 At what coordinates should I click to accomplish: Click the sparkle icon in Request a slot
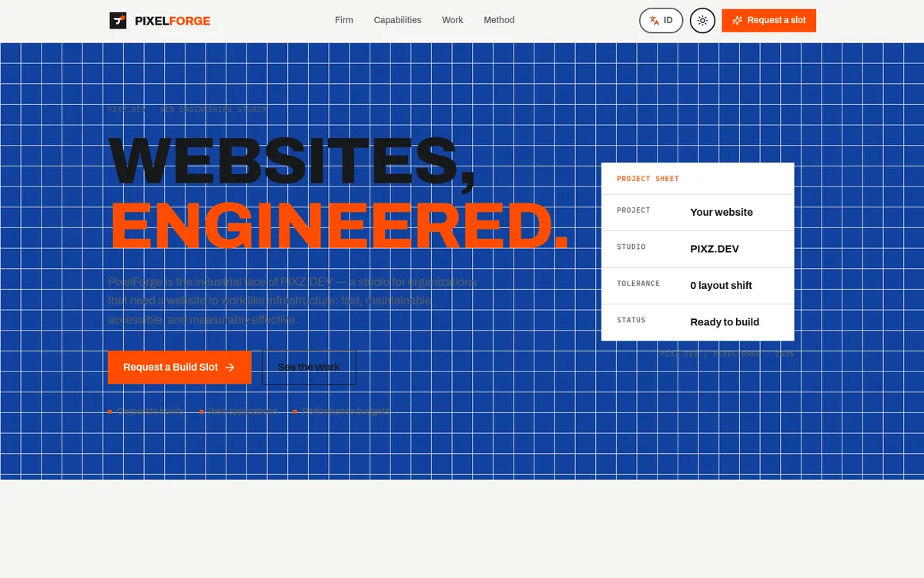coord(737,21)
